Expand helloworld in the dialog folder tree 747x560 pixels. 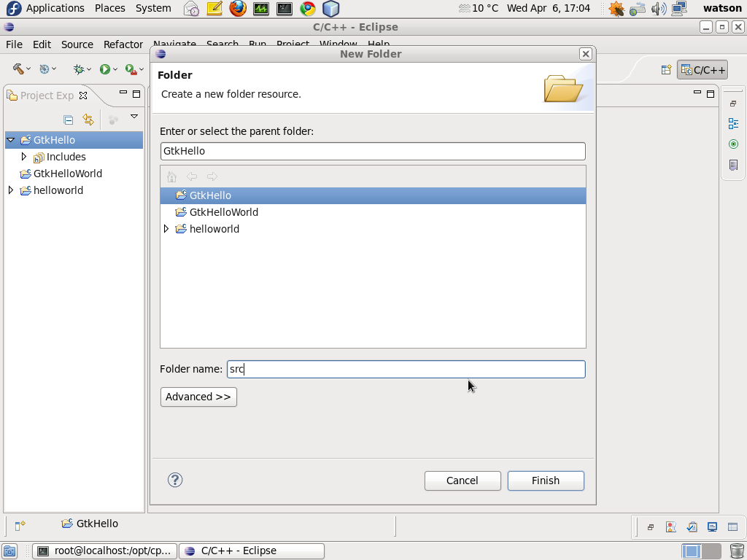point(166,229)
